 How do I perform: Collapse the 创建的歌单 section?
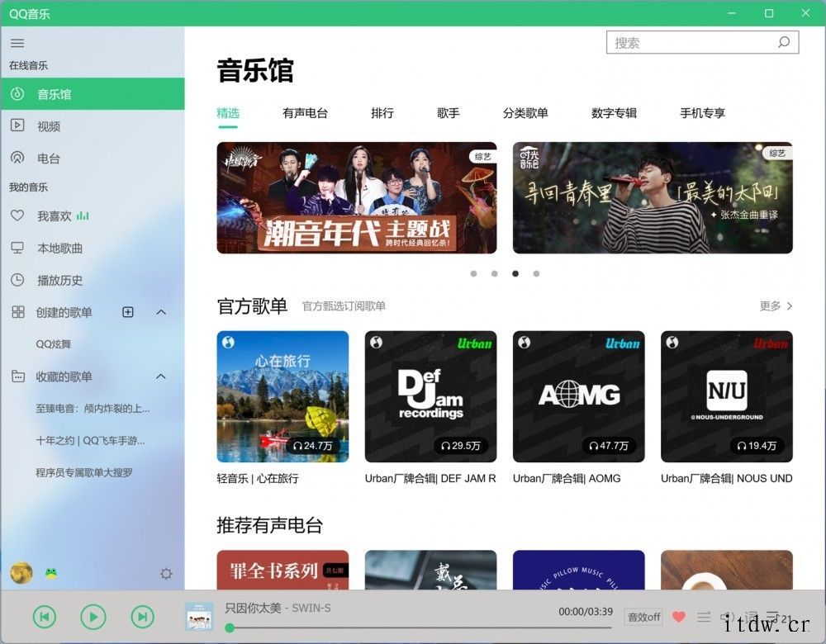161,312
